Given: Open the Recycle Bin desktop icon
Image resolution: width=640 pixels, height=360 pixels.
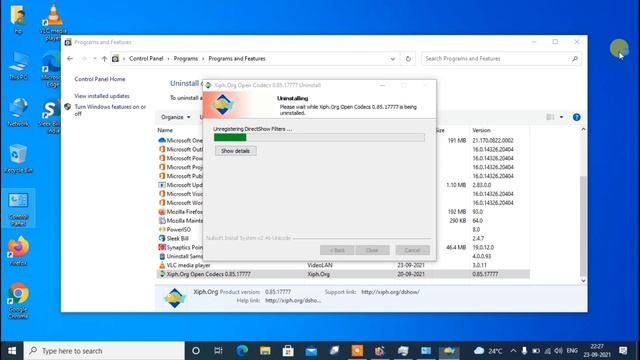Looking at the screenshot, I should click(18, 158).
